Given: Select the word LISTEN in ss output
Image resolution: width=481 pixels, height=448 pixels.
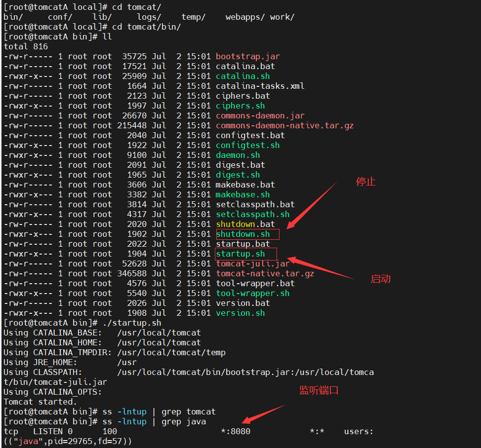Looking at the screenshot, I should coord(48,431).
